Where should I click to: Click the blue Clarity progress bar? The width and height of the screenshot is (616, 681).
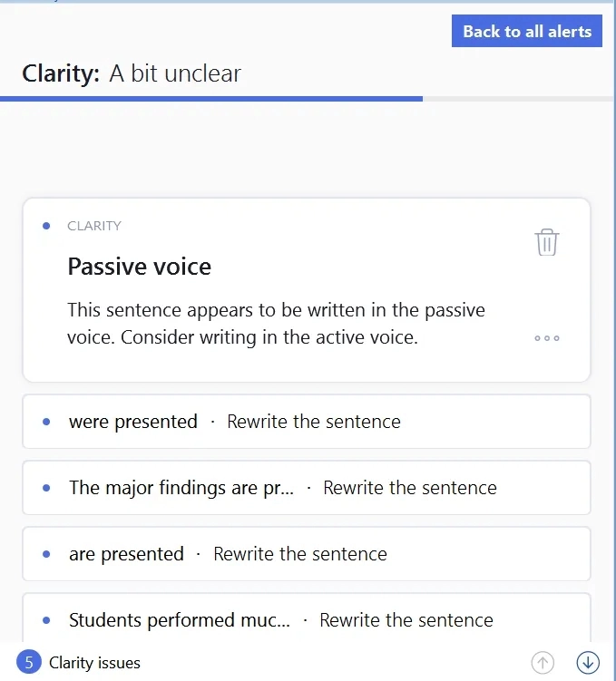coord(210,98)
